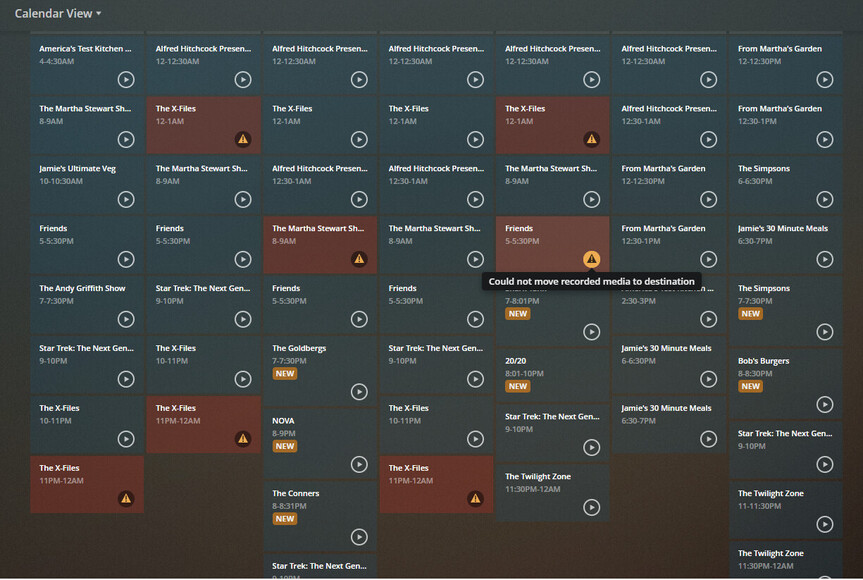This screenshot has height=580, width=863.
Task: Select The Simpsons 6-6:30PM title
Action: click(764, 168)
